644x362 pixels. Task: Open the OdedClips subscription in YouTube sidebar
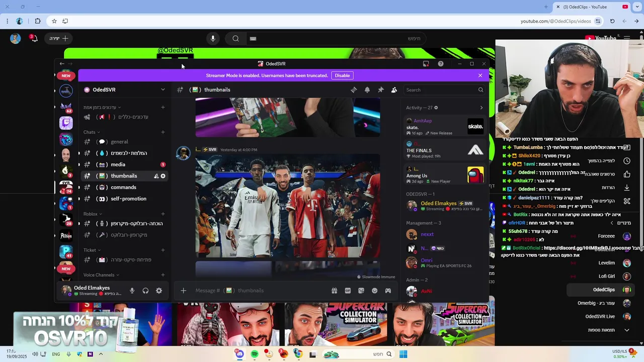600,290
